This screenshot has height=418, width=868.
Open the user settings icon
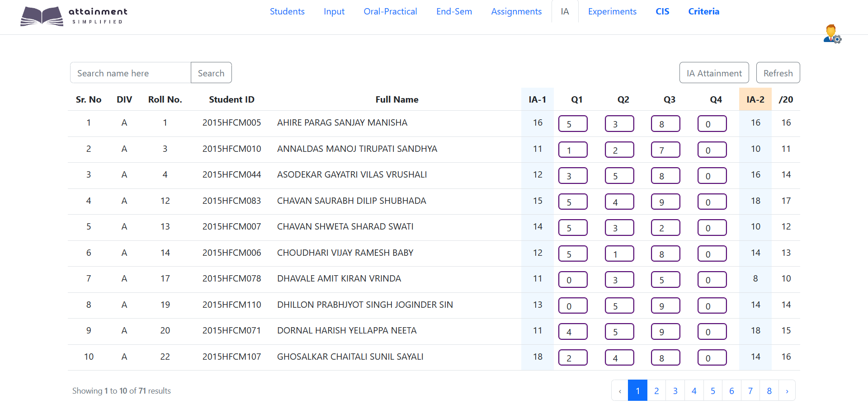832,34
